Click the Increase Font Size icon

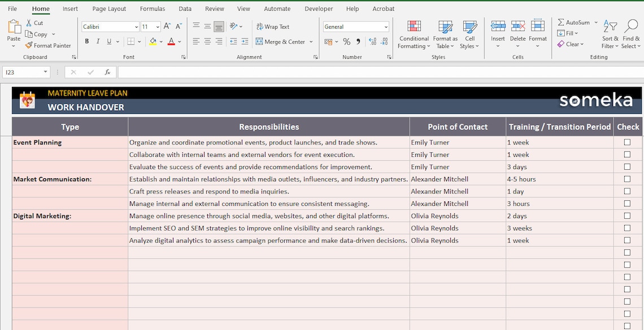click(167, 27)
